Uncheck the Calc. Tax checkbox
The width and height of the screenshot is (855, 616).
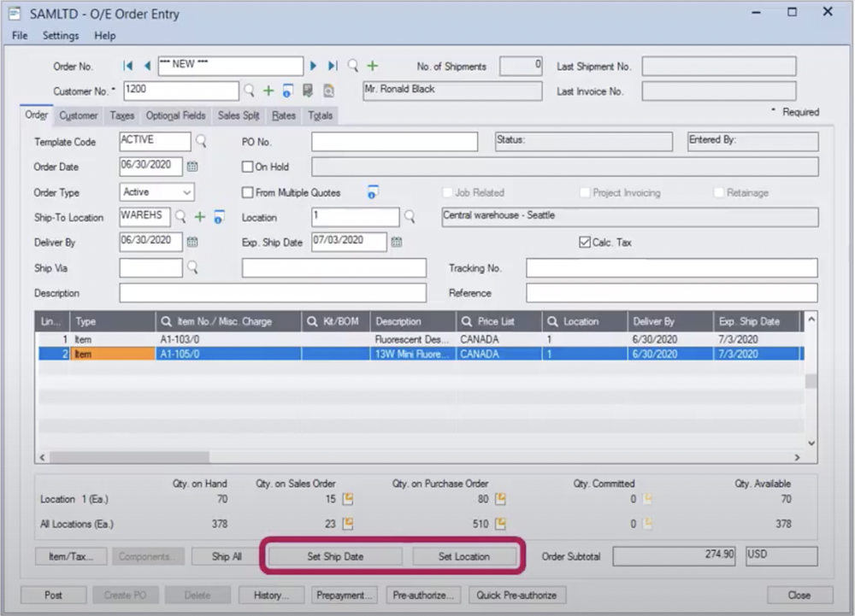pyautogui.click(x=585, y=243)
